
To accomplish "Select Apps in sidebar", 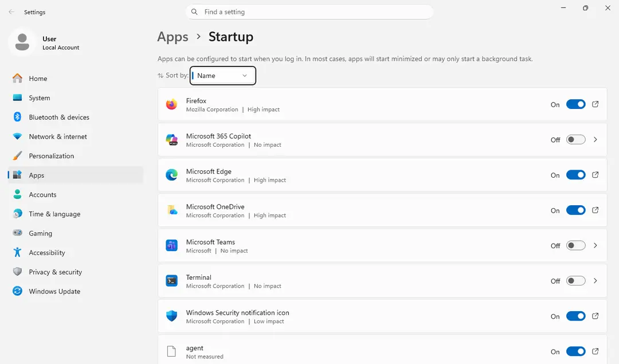I will [x=75, y=175].
